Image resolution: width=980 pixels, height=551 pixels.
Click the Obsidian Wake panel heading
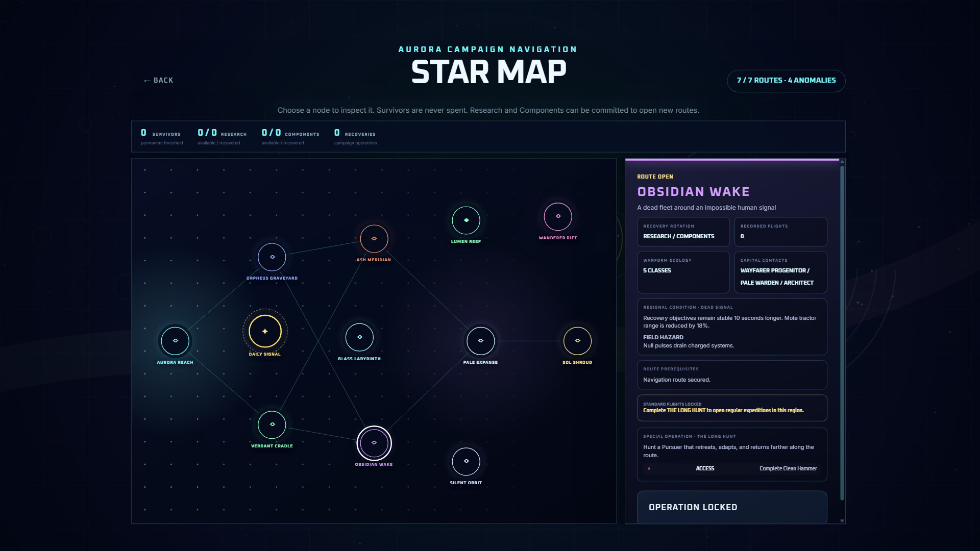tap(693, 192)
